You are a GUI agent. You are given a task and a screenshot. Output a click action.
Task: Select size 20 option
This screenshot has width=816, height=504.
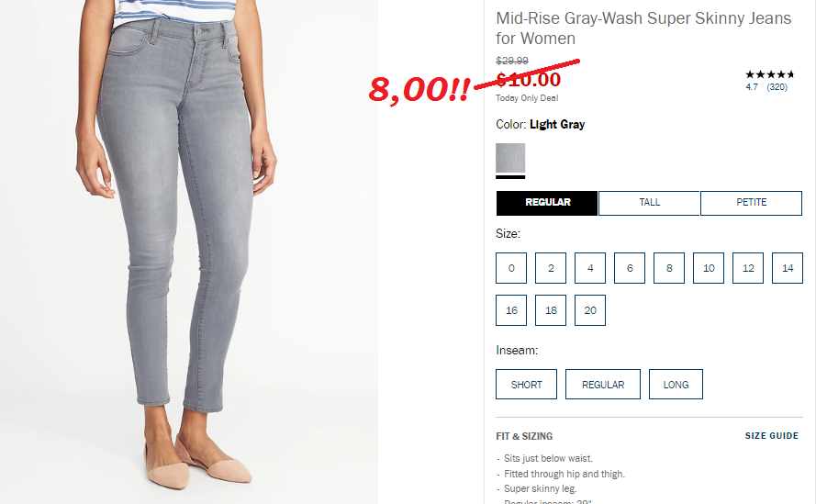590,310
